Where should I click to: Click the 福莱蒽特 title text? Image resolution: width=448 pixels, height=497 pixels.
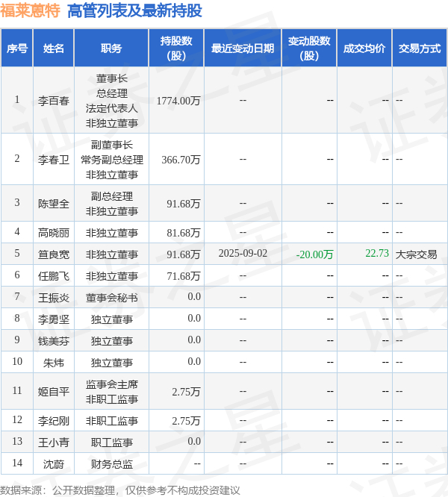pyautogui.click(x=30, y=10)
